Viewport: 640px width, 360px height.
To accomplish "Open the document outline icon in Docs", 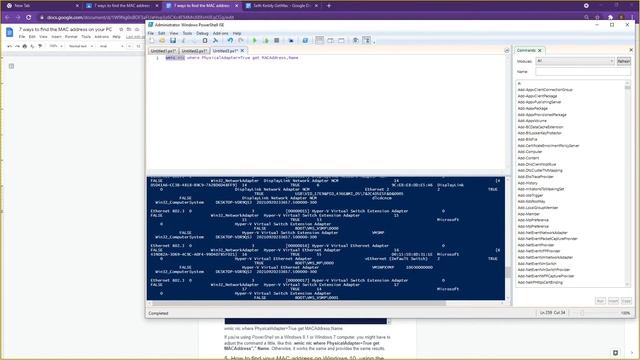I will (11, 66).
